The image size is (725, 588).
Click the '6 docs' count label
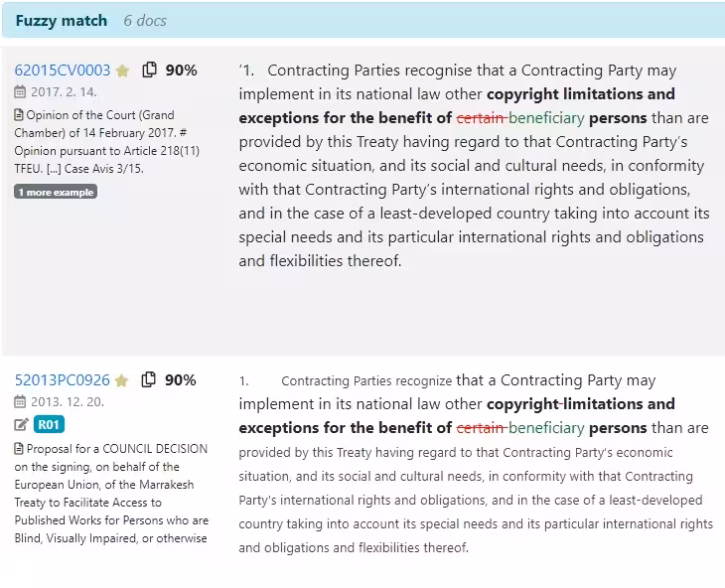point(145,20)
